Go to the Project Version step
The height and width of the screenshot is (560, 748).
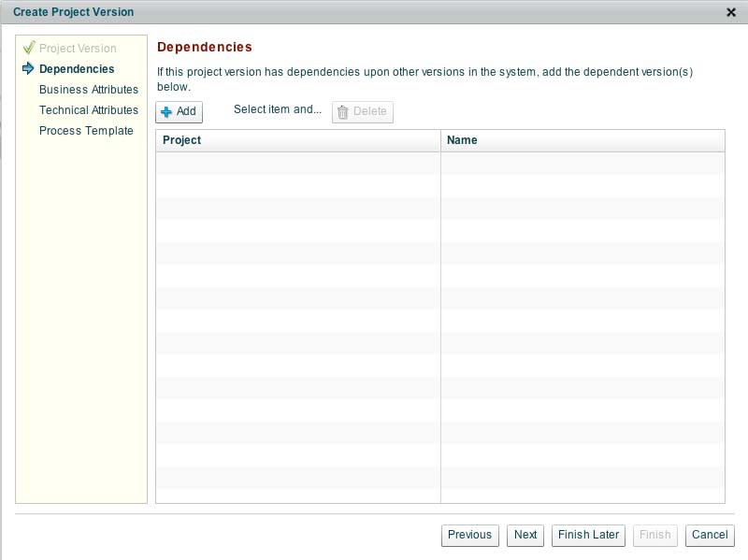tap(78, 49)
